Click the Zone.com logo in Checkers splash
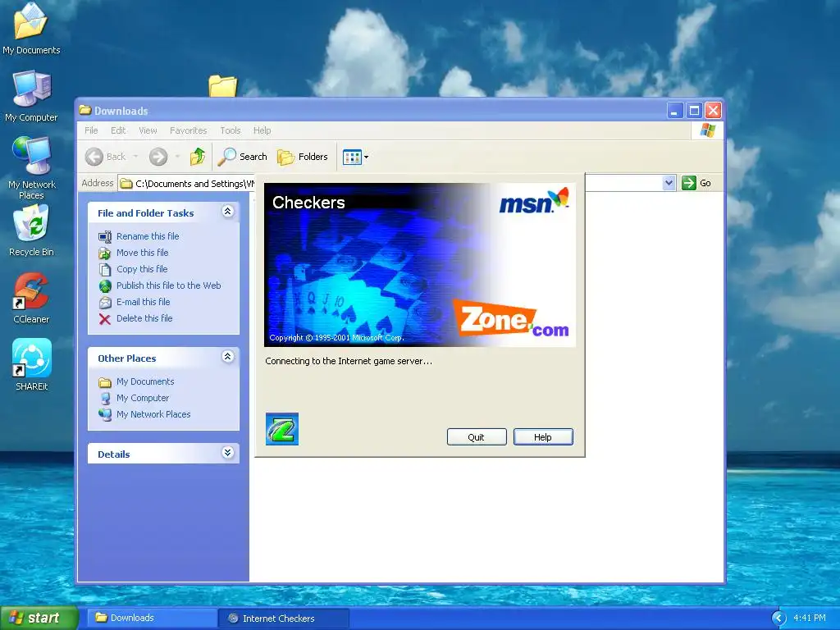Image resolution: width=840 pixels, height=630 pixels. pyautogui.click(x=512, y=319)
